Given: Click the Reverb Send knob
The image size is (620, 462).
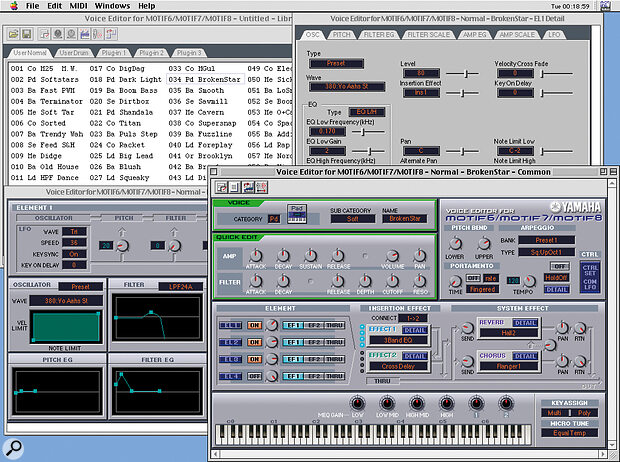Looking at the screenshot, I should pos(467,328).
